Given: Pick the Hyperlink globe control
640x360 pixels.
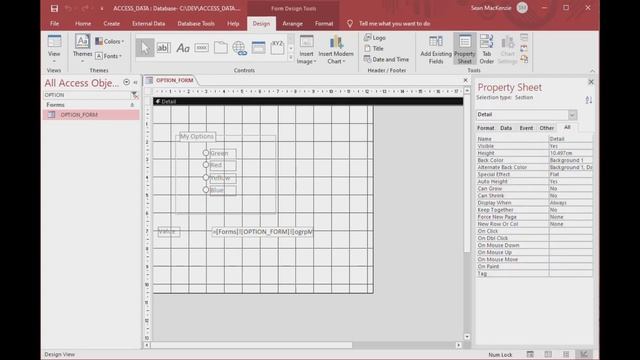Looking at the screenshot, I should [x=240, y=48].
